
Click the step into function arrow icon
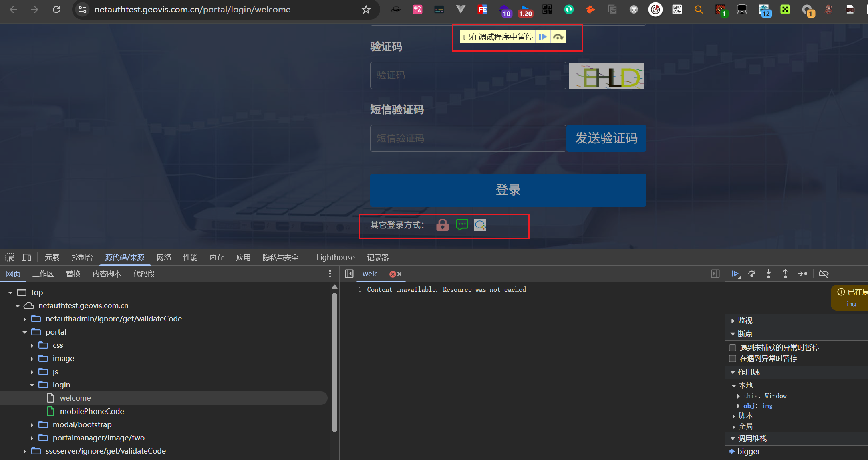[769, 274]
